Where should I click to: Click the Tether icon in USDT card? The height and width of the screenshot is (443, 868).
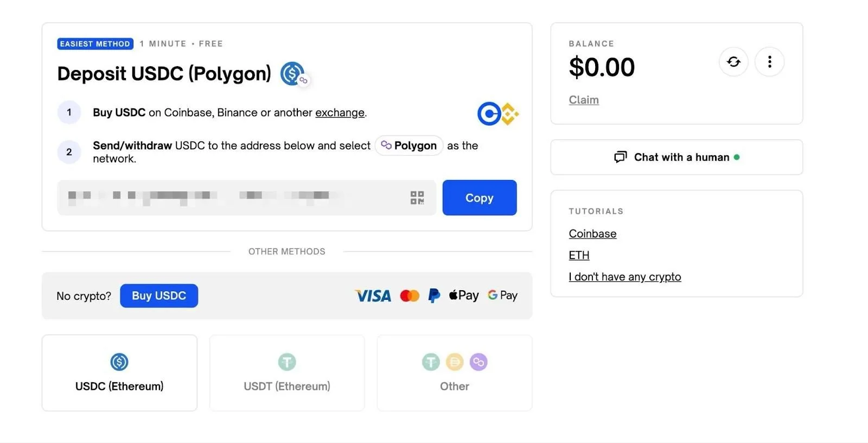(x=287, y=362)
